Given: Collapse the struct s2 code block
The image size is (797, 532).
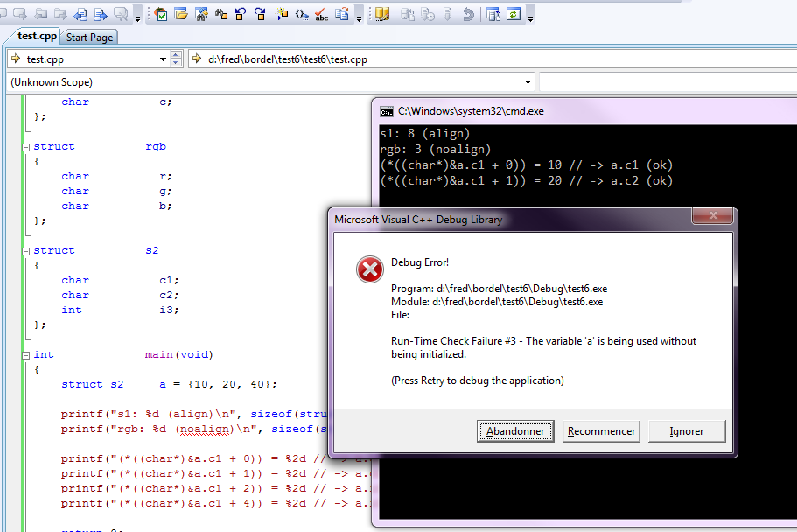Looking at the screenshot, I should 26,251.
